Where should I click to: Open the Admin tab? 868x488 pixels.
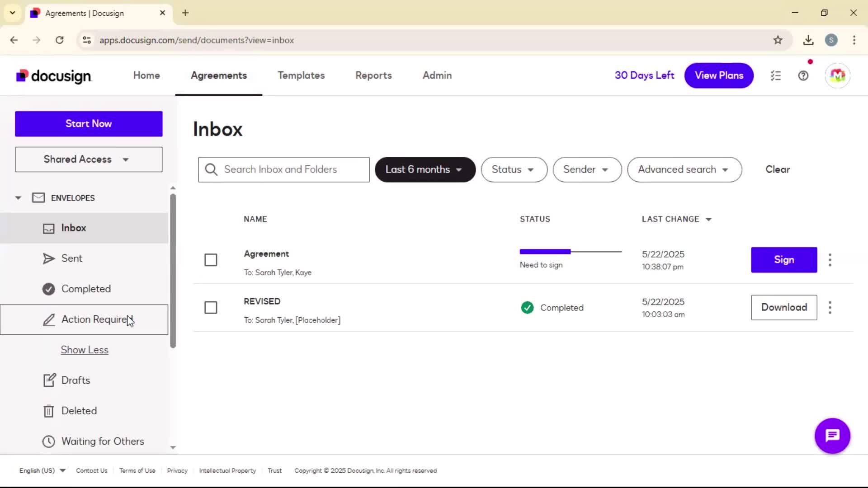[437, 75]
